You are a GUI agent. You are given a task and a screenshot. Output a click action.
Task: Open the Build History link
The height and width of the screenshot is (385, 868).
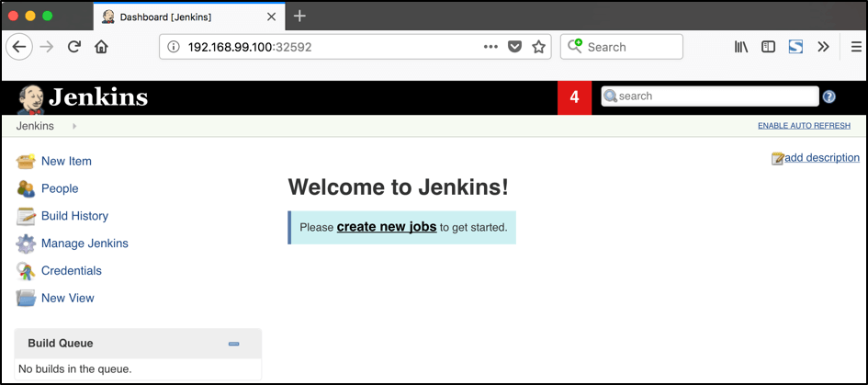pyautogui.click(x=74, y=216)
